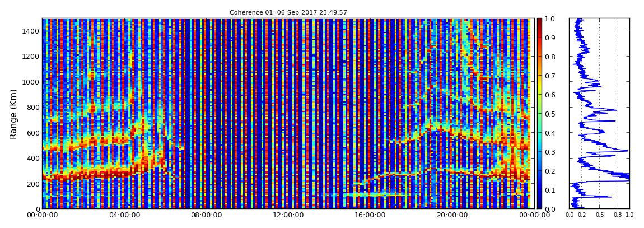Screen dimensions: 644x228
Task: Click the 1200 range tick label
Action: (x=31, y=56)
